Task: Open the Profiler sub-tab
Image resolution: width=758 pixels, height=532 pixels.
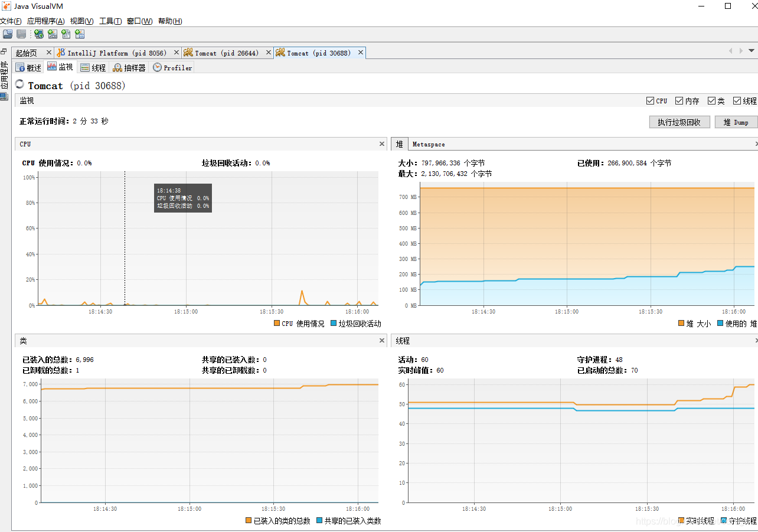Action: (x=172, y=68)
